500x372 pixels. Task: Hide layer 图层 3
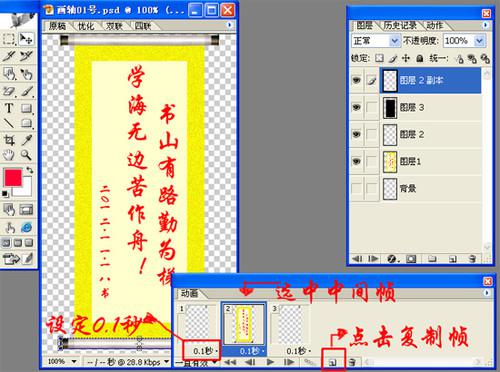pos(357,107)
